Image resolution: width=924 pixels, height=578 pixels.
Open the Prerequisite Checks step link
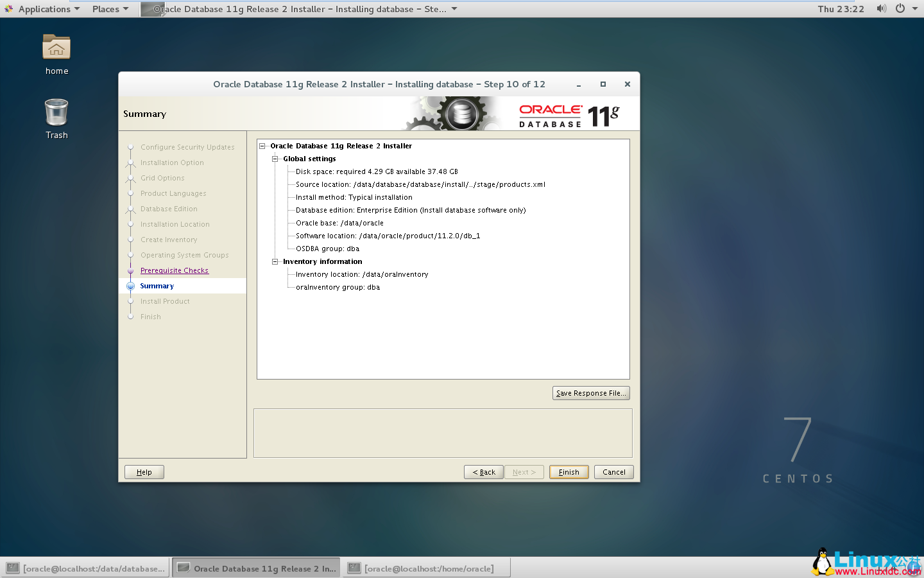click(x=174, y=270)
